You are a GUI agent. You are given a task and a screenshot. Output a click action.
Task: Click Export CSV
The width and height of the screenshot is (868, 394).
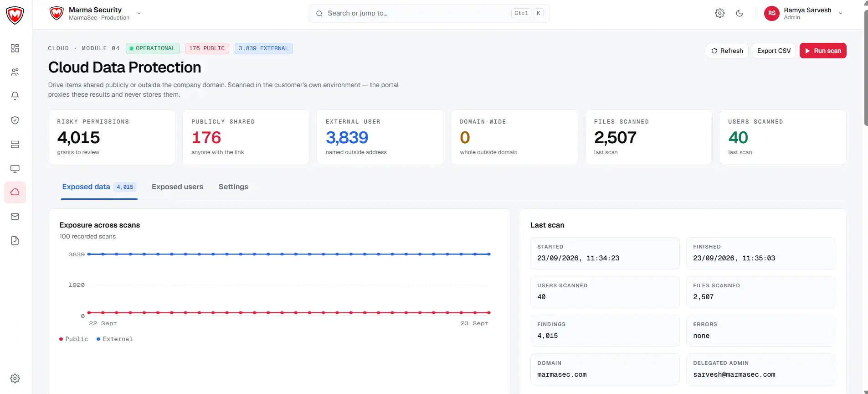point(774,51)
